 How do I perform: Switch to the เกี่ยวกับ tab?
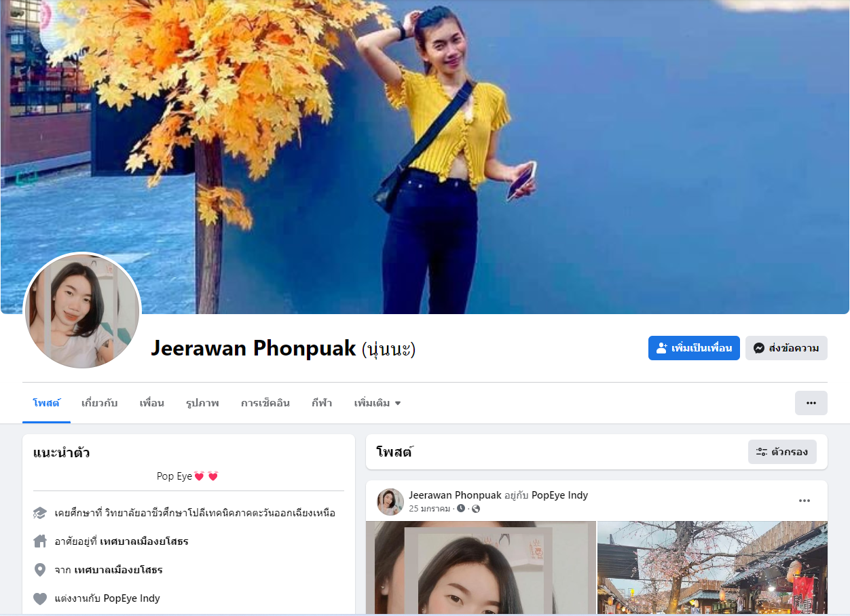[99, 403]
